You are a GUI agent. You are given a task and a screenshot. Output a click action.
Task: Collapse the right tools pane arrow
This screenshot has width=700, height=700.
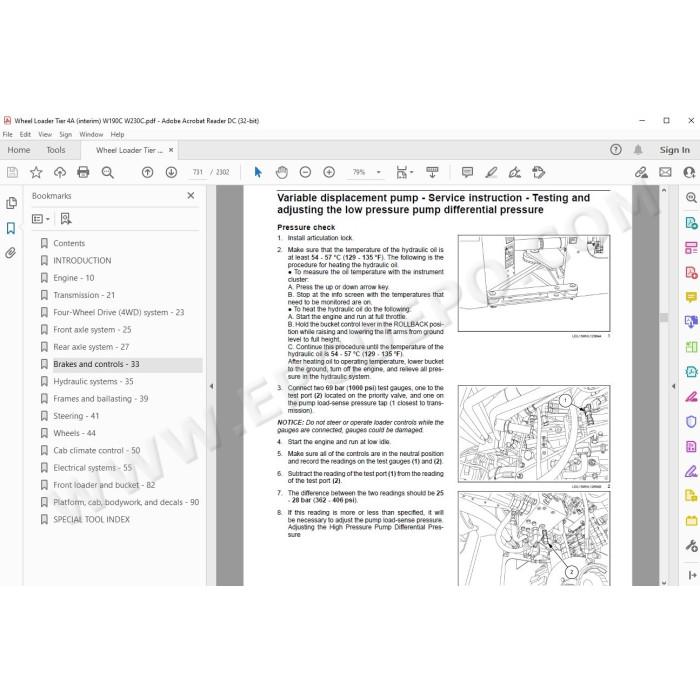click(673, 386)
